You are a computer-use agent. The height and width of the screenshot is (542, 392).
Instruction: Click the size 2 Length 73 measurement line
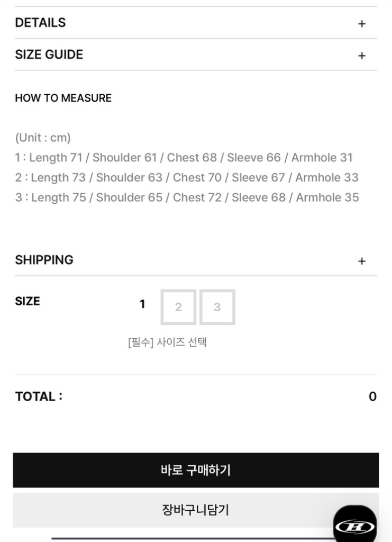point(187,178)
